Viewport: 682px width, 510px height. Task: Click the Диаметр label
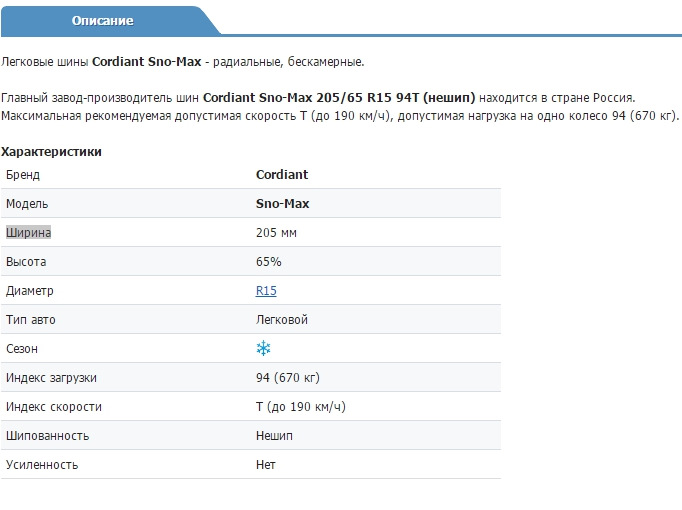pyautogui.click(x=30, y=290)
